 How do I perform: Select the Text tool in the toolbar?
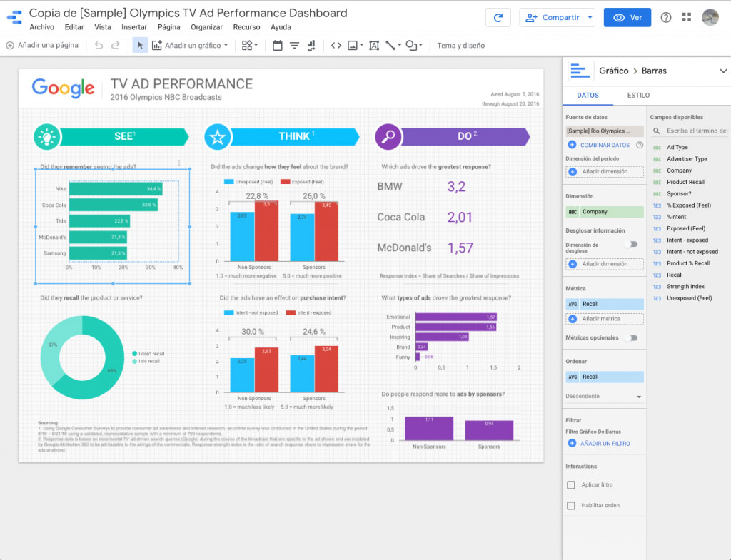point(374,44)
